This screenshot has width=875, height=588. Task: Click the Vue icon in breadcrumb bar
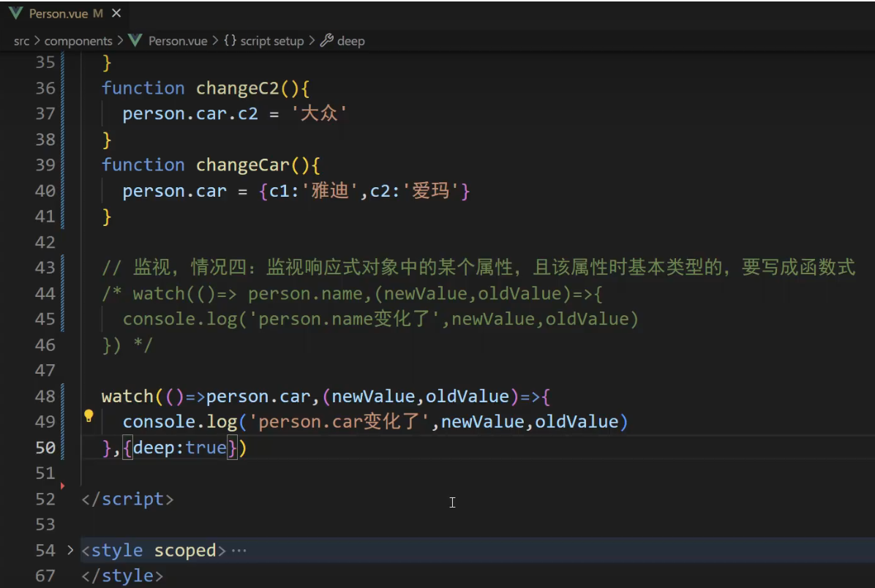point(135,40)
